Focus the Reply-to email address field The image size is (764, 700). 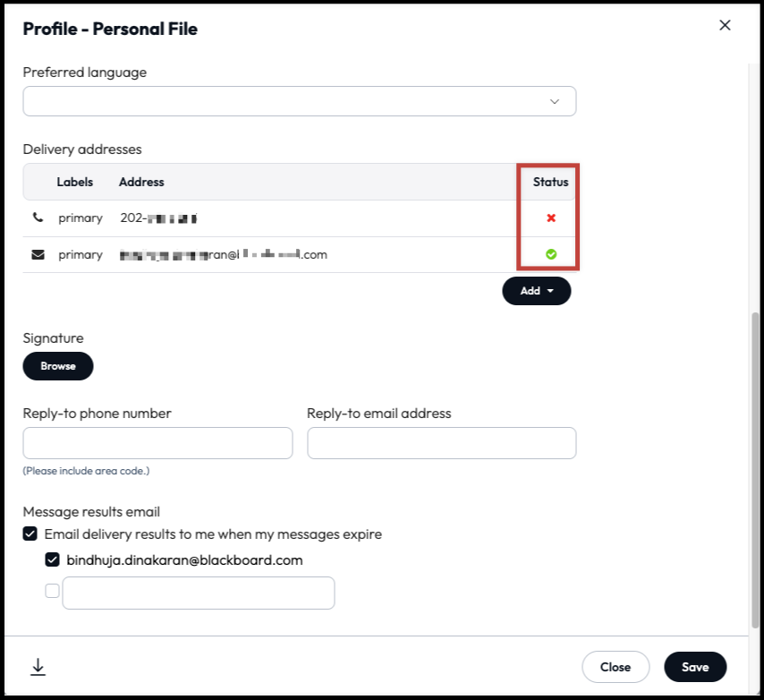click(x=441, y=443)
